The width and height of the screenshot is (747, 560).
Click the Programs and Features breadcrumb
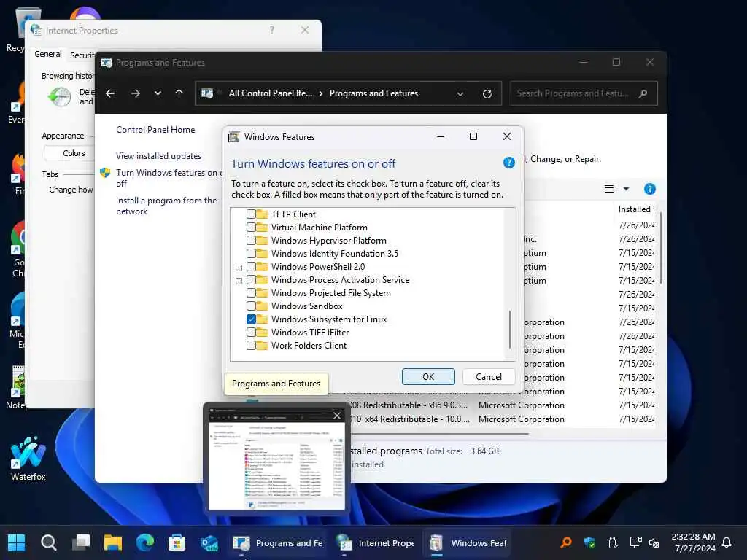[x=373, y=93]
